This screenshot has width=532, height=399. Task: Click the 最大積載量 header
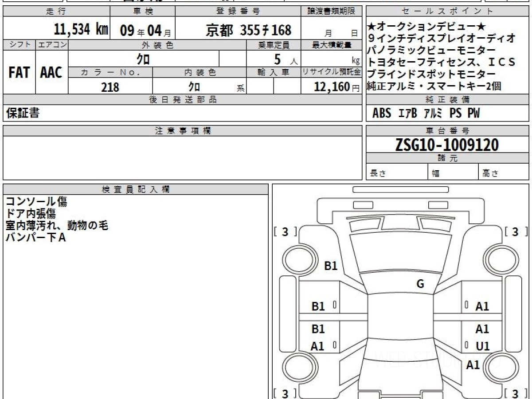[332, 45]
